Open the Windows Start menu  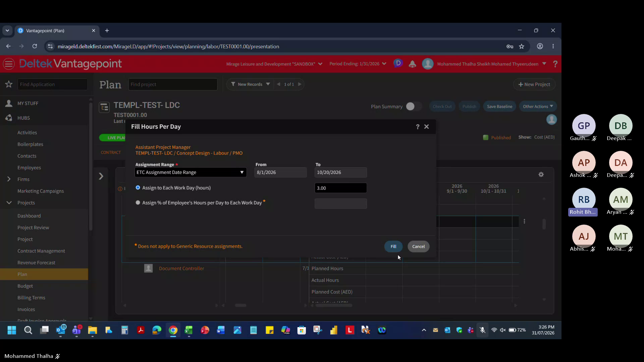(12, 330)
